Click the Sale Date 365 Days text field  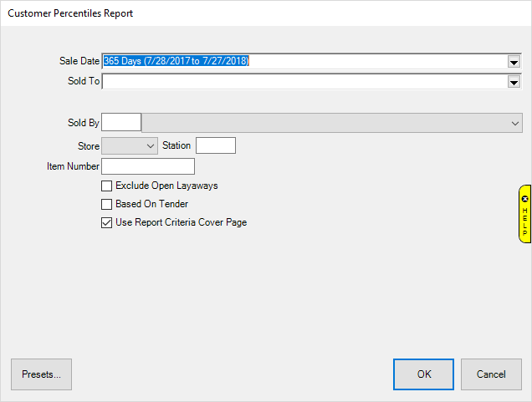(301, 62)
